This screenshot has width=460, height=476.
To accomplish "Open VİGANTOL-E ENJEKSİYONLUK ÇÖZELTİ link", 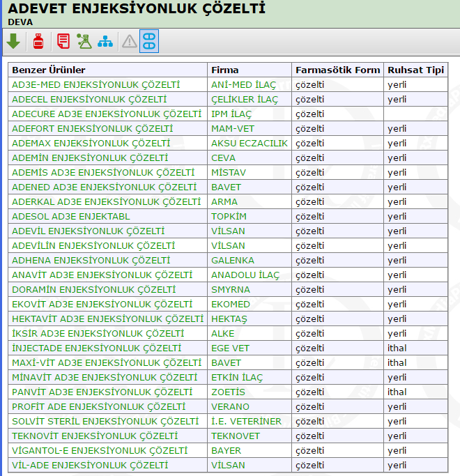I will (x=100, y=450).
